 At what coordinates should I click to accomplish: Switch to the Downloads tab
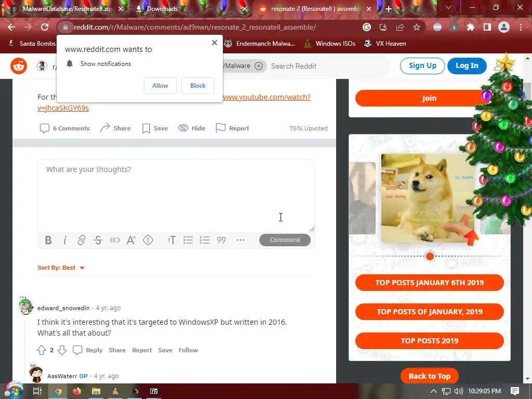[x=162, y=9]
